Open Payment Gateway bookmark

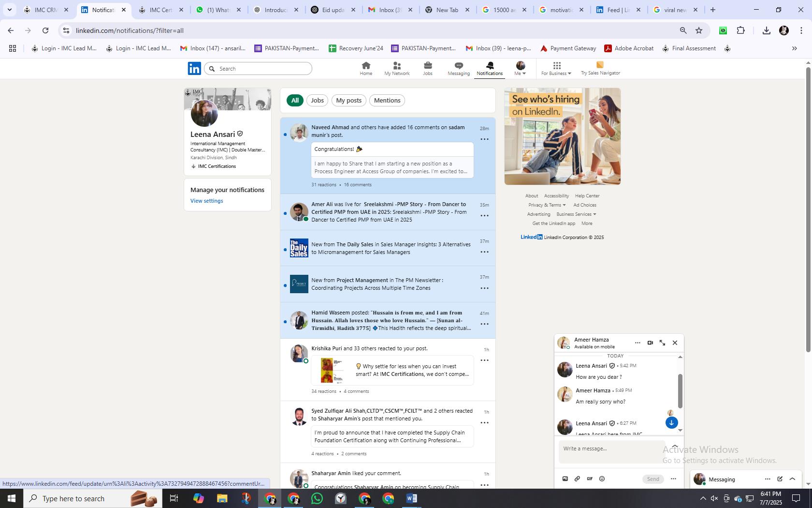(x=568, y=48)
